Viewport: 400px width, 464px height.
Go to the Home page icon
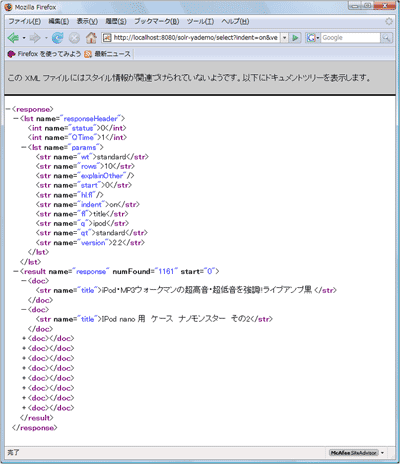coord(91,38)
